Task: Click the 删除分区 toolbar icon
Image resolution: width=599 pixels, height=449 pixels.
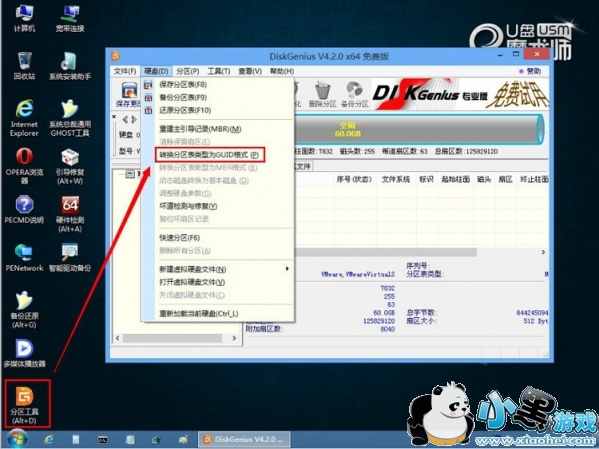Action: click(x=322, y=94)
